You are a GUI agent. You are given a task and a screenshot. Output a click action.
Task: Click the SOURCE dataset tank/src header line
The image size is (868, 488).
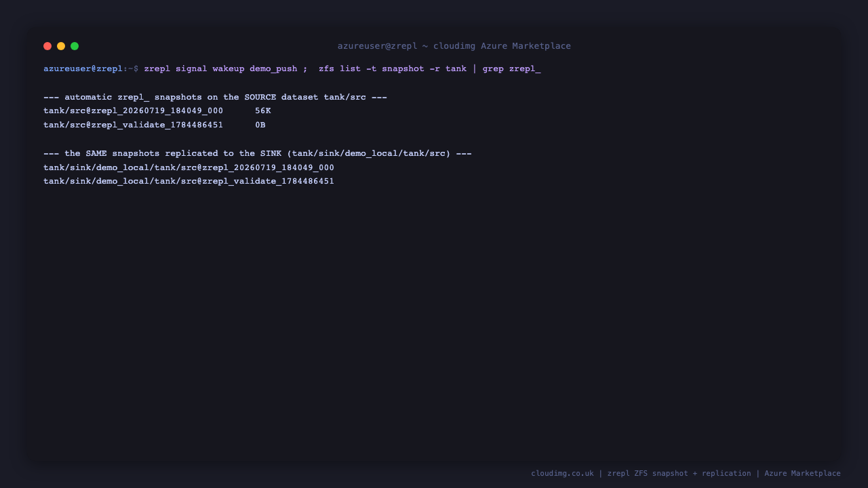[x=215, y=98]
